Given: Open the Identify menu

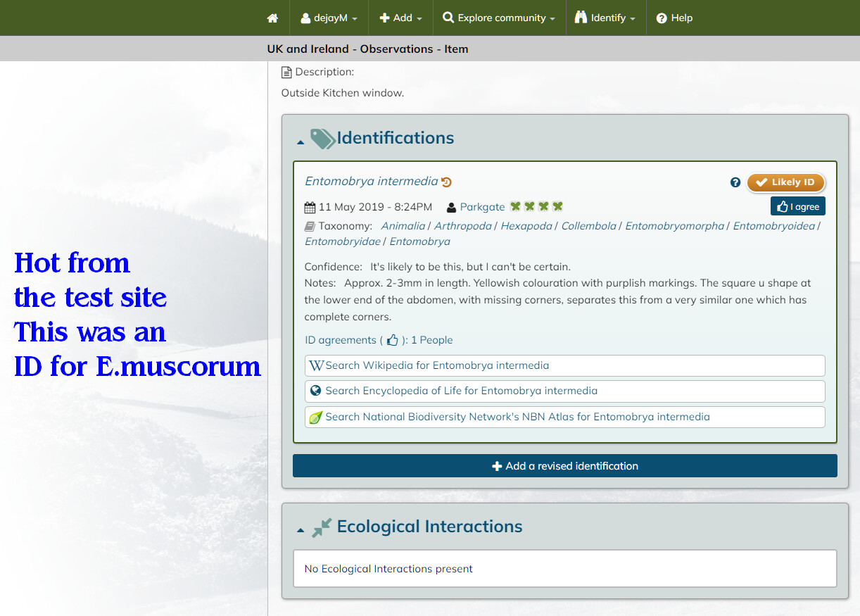Looking at the screenshot, I should coord(605,18).
